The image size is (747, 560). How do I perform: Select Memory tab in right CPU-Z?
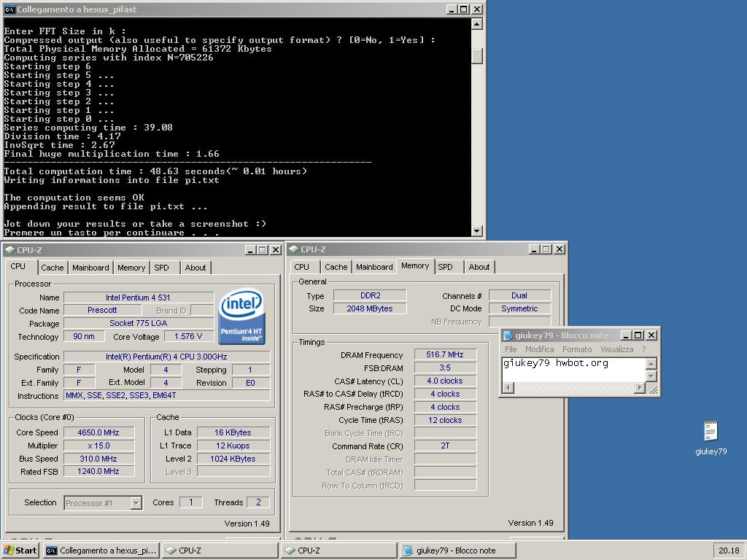(415, 265)
